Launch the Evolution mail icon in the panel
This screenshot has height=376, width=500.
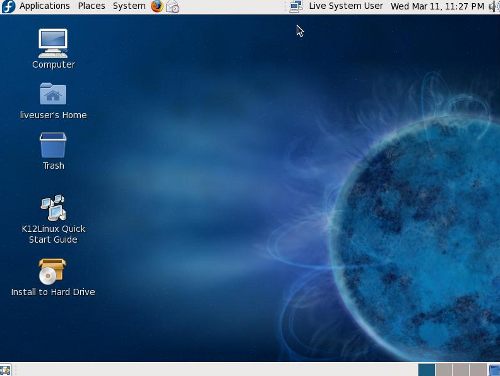[173, 7]
